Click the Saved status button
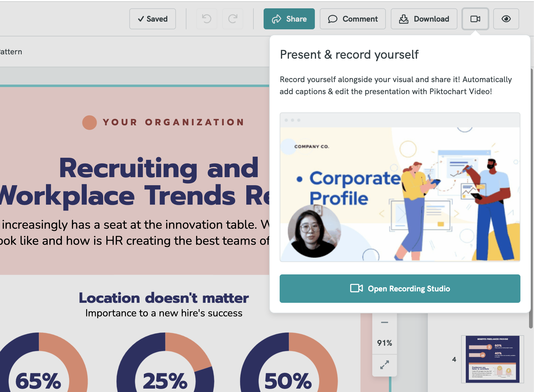The image size is (534, 392). point(152,19)
